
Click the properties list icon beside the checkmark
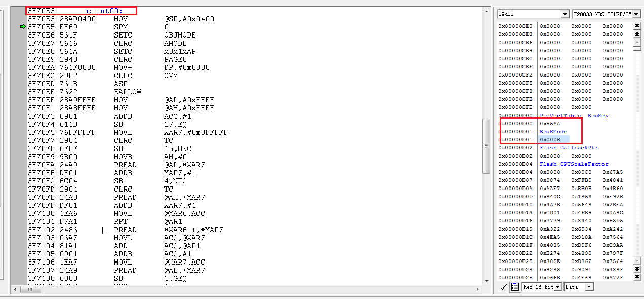[x=514, y=287]
